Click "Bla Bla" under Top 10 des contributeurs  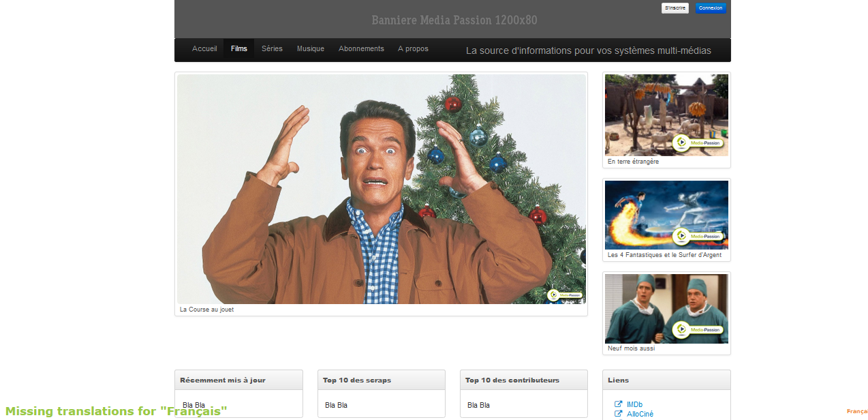click(x=478, y=405)
